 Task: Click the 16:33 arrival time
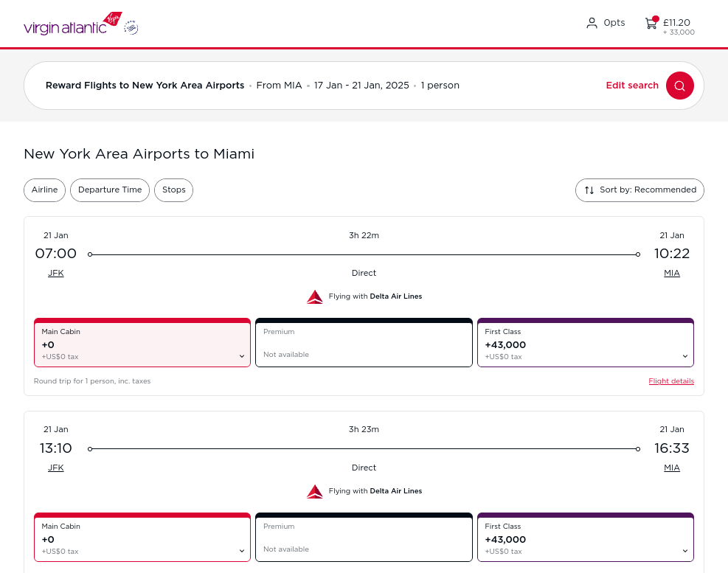672,448
